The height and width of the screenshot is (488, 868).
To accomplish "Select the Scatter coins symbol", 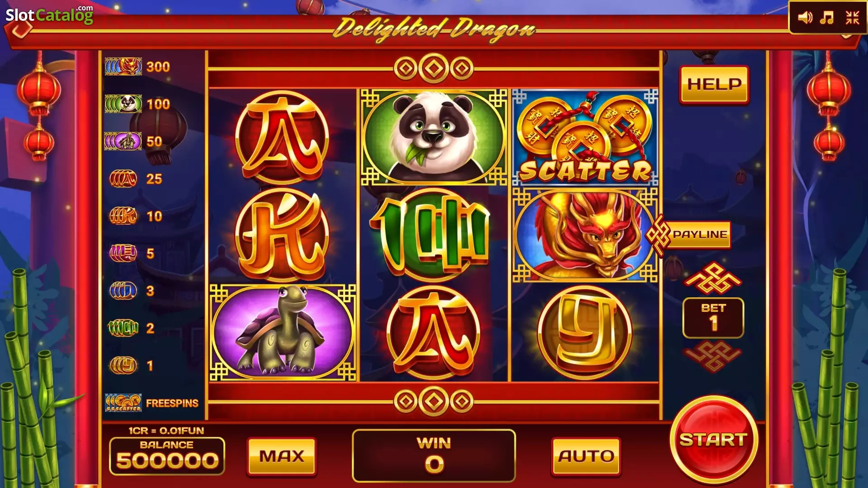I will pos(585,137).
